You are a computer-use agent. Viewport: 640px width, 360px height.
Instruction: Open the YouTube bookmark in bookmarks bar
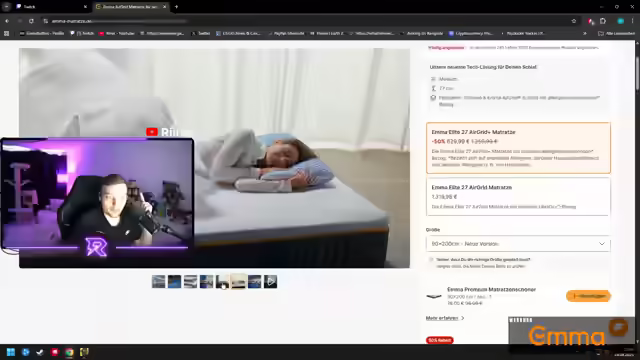(116, 33)
